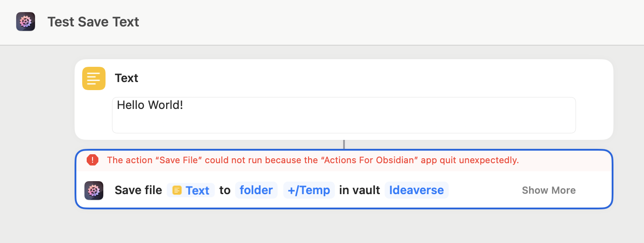
Task: Click the small yellow icon in Text variable
Action: 177,191
